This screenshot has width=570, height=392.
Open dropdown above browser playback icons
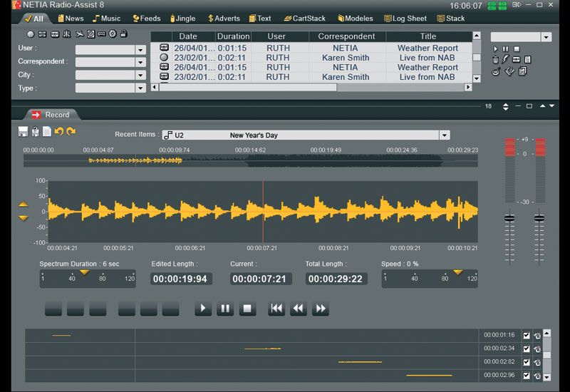pyautogui.click(x=546, y=37)
